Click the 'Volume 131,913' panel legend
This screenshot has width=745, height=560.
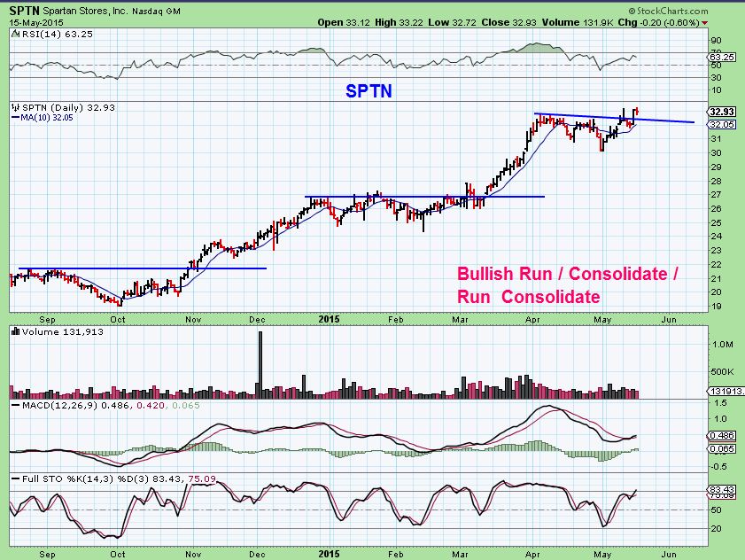[x=62, y=331]
